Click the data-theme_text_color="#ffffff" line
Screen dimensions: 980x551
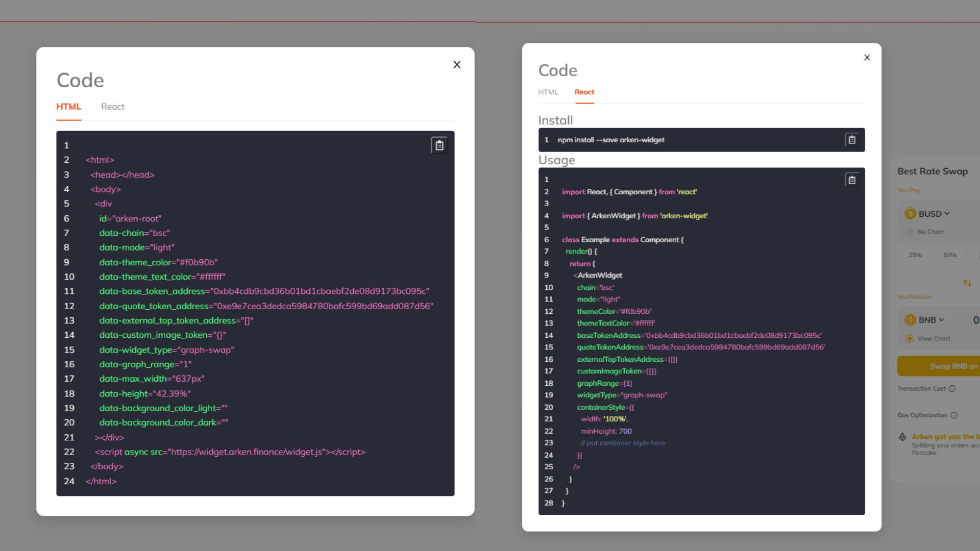coord(162,277)
